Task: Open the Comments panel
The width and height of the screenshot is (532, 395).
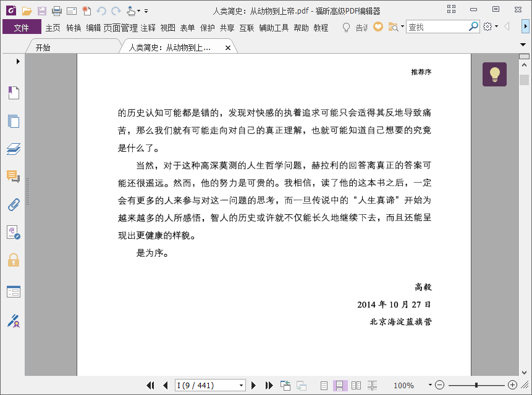Action: tap(13, 177)
